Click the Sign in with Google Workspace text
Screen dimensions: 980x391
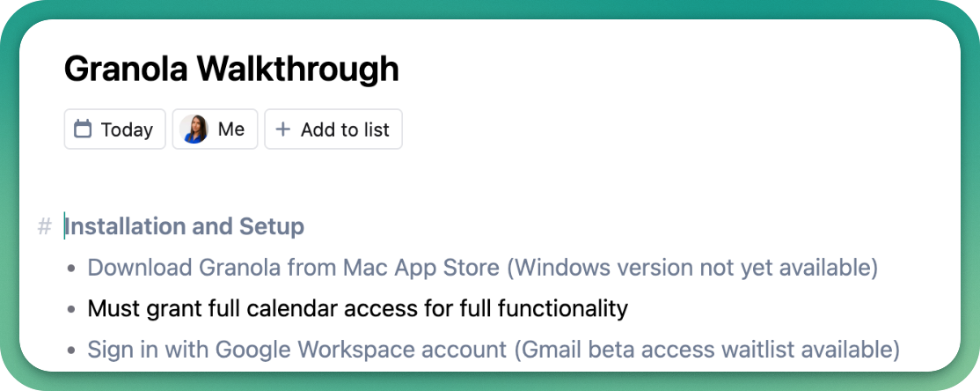click(297, 350)
